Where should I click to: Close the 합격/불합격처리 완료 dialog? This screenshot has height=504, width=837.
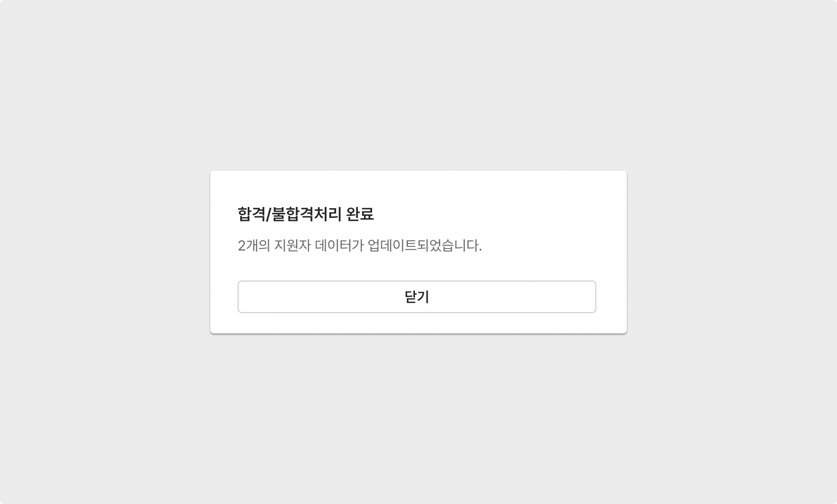coord(417,297)
